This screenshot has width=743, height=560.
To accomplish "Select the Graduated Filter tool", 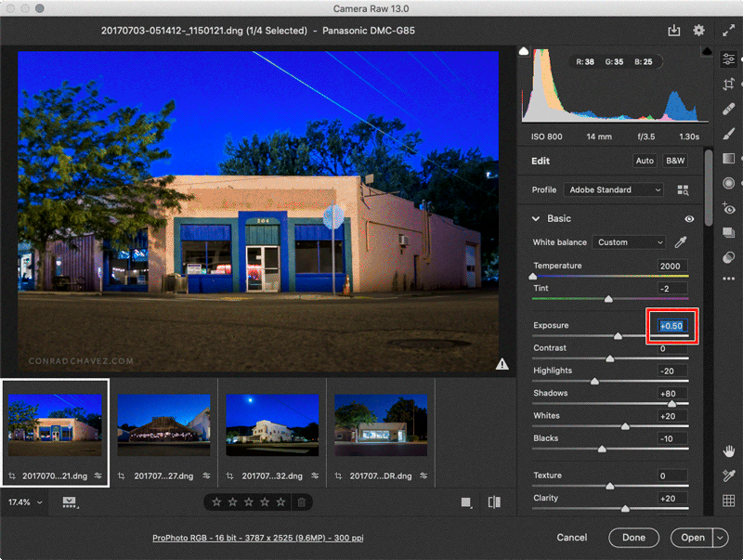I will [x=728, y=158].
